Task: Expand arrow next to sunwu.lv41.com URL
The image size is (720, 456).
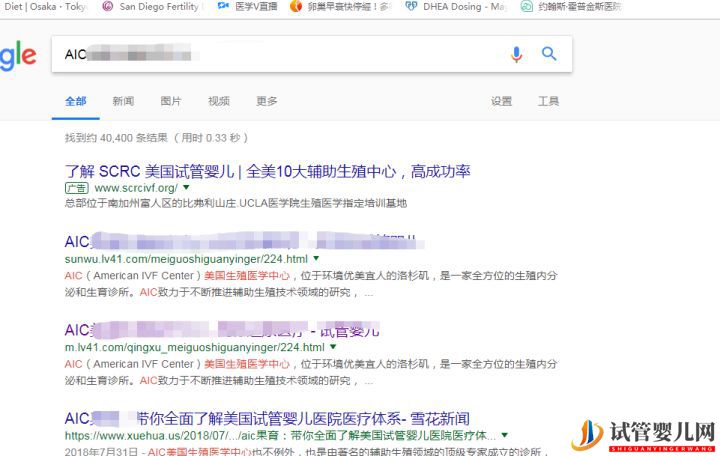Action: pyautogui.click(x=316, y=259)
